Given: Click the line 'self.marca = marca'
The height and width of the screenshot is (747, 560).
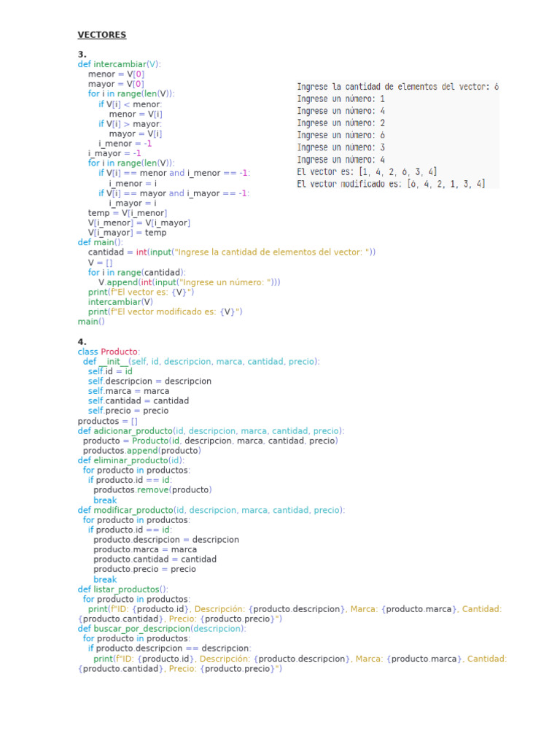Looking at the screenshot, I should pos(128,391).
